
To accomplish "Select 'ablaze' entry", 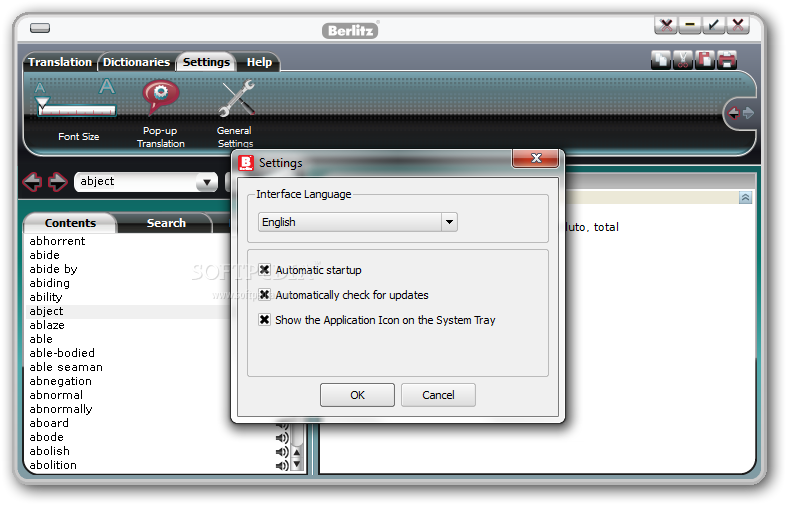I will click(x=47, y=325).
